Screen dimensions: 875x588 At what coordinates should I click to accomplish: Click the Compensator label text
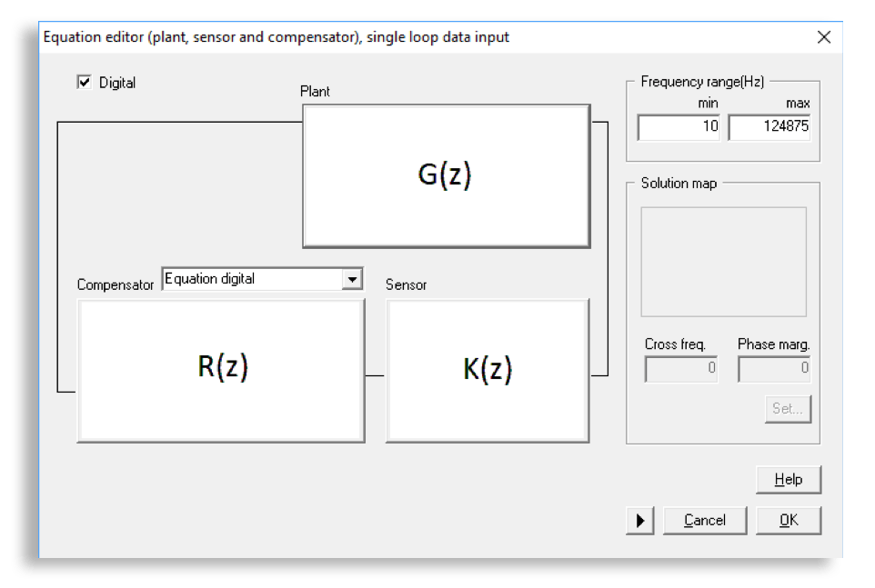pos(116,285)
